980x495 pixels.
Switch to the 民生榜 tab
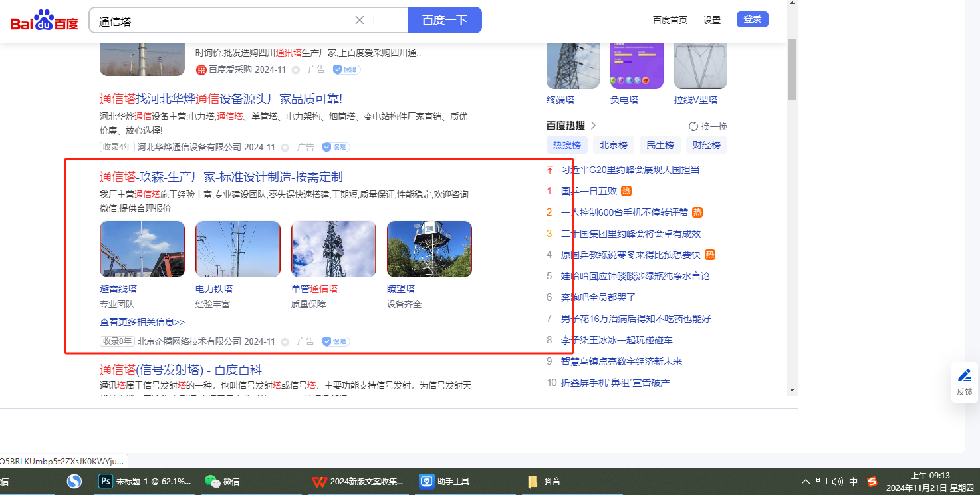[x=660, y=145]
